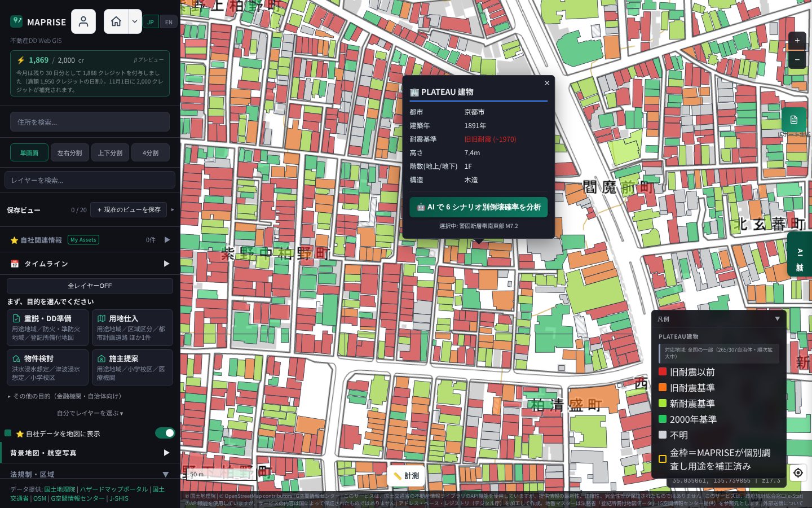The width and height of the screenshot is (812, 508).
Task: Click the layer search field
Action: [90, 180]
